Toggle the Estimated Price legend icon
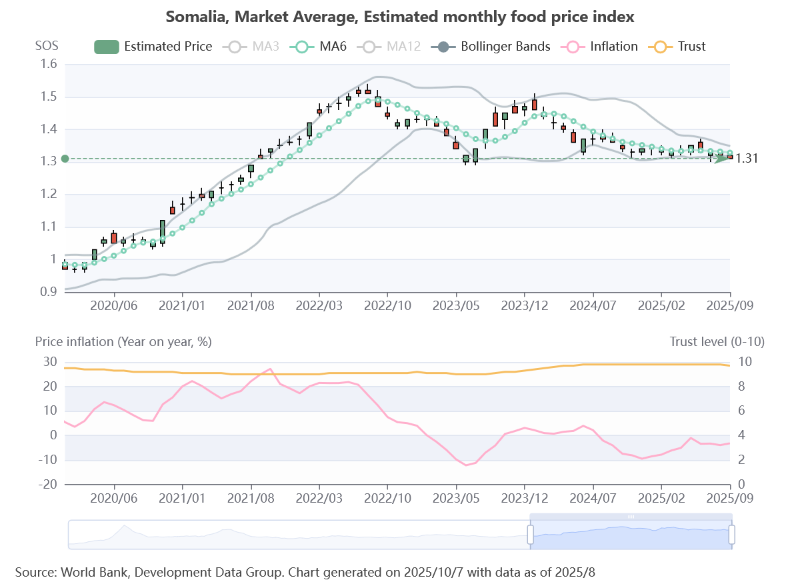 107,46
